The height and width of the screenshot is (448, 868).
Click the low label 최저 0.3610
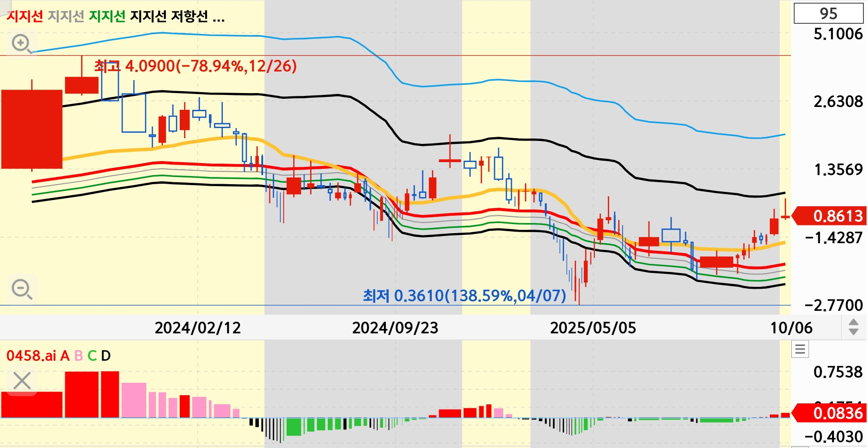pyautogui.click(x=464, y=295)
